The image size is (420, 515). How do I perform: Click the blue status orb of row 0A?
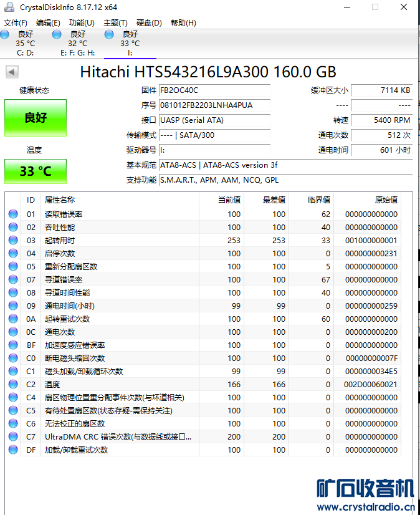(x=13, y=319)
